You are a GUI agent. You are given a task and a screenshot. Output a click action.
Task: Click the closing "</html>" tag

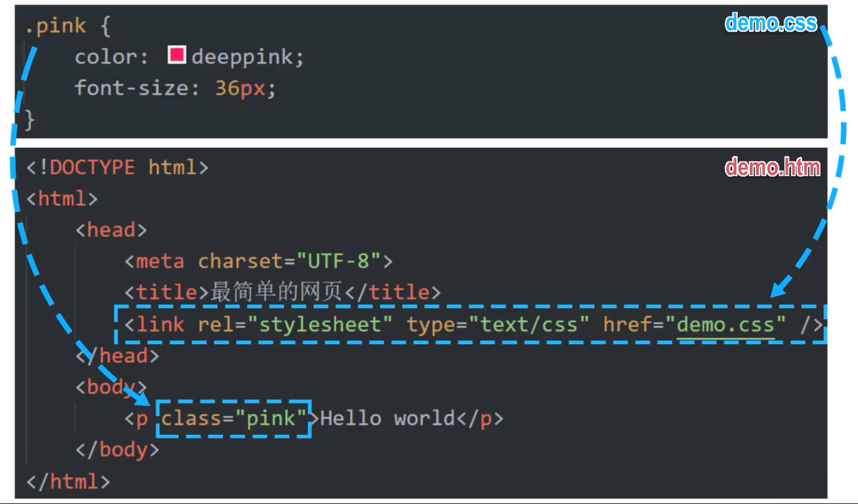click(x=68, y=481)
